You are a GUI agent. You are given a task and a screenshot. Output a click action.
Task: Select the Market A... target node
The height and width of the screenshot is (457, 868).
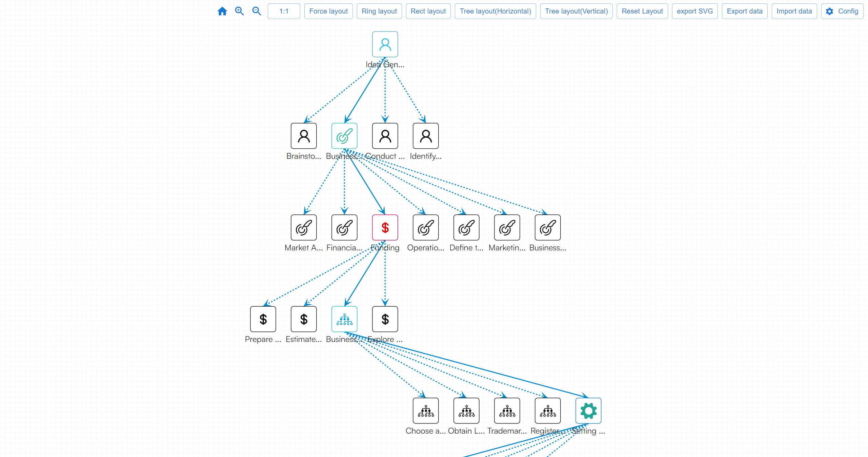[304, 227]
